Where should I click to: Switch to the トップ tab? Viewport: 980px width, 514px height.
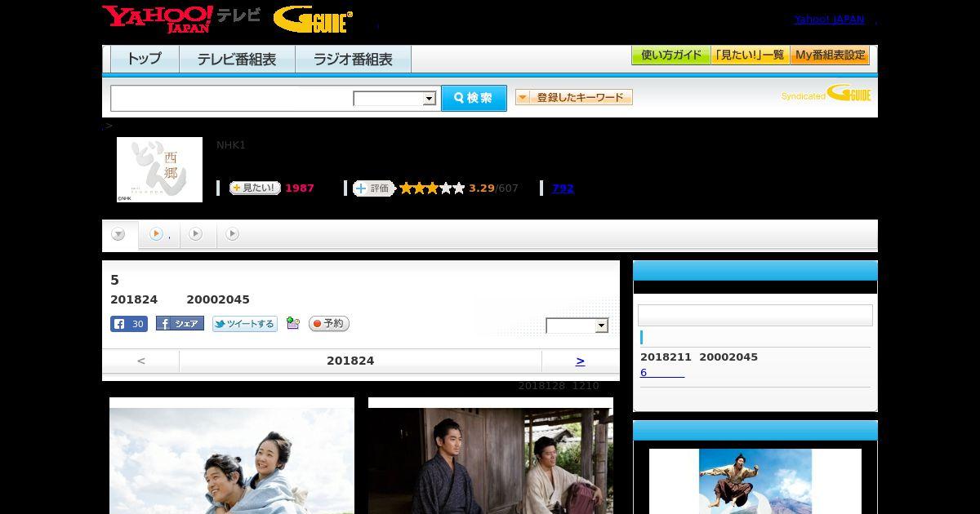[x=145, y=60]
